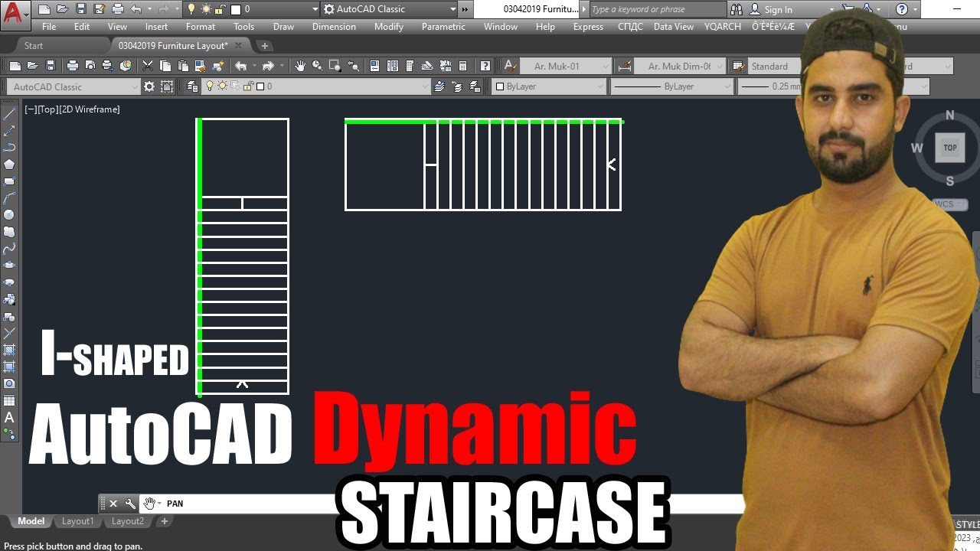Open the Express menu
Image resolution: width=980 pixels, height=551 pixels.
coord(588,27)
